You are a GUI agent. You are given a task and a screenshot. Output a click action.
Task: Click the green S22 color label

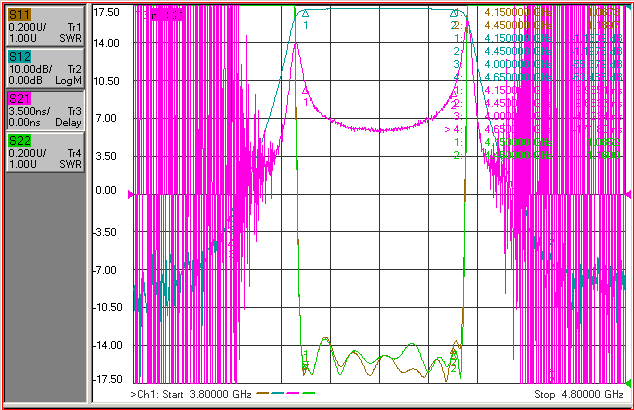click(19, 141)
